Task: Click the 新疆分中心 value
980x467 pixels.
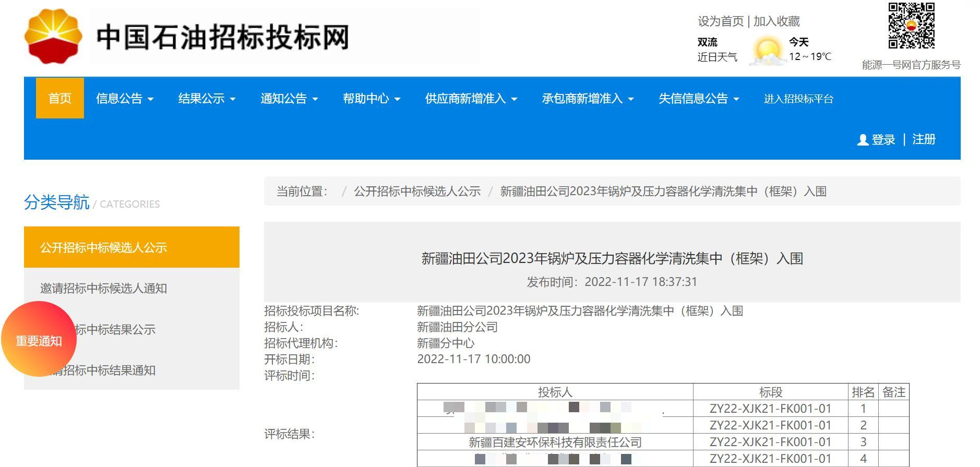Action: pos(446,343)
